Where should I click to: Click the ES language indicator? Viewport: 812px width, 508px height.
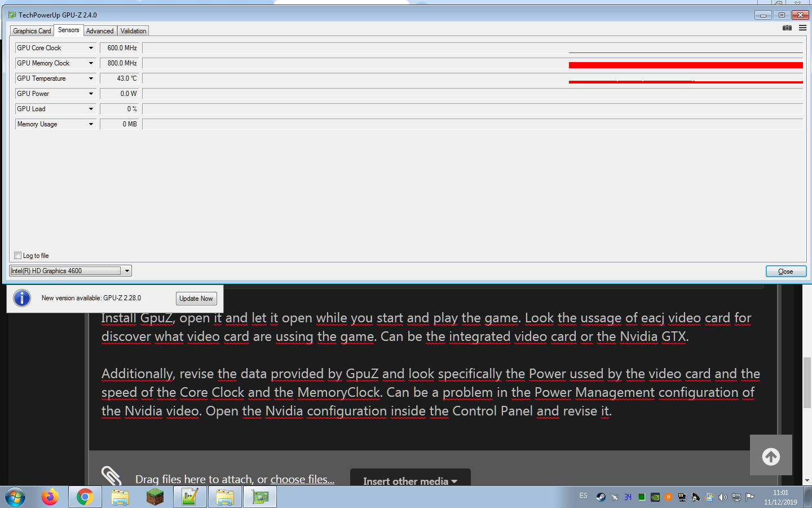[x=583, y=496]
